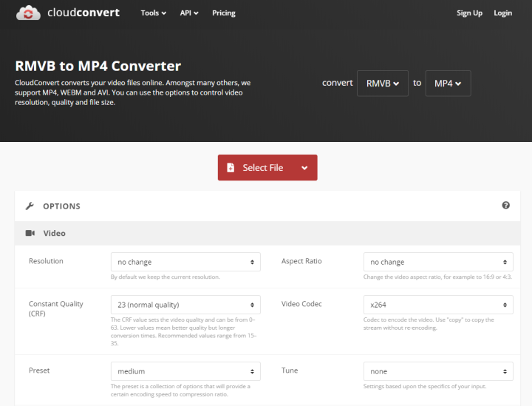Click the file icon on Select File
The height and width of the screenshot is (406, 532).
pos(231,168)
